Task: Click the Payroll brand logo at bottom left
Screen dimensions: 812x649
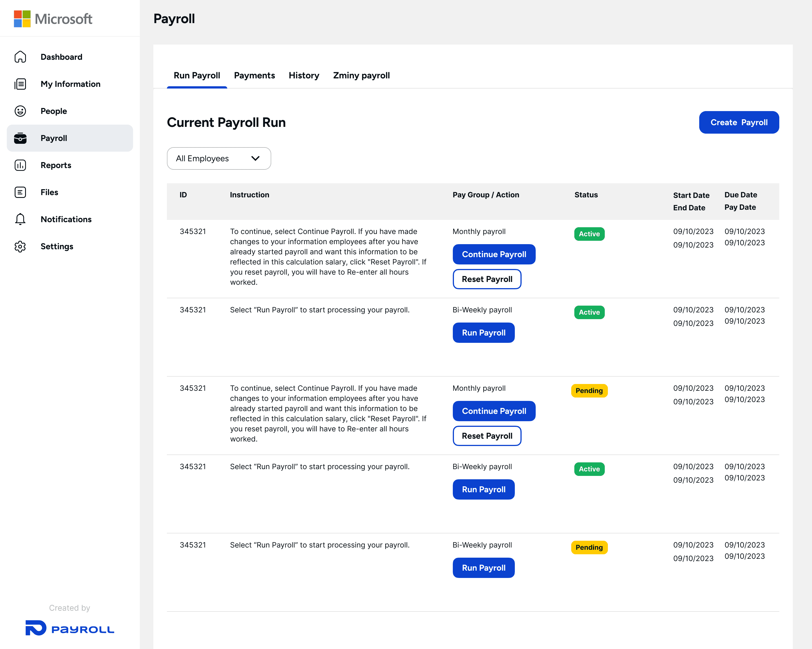Action: coord(70,628)
